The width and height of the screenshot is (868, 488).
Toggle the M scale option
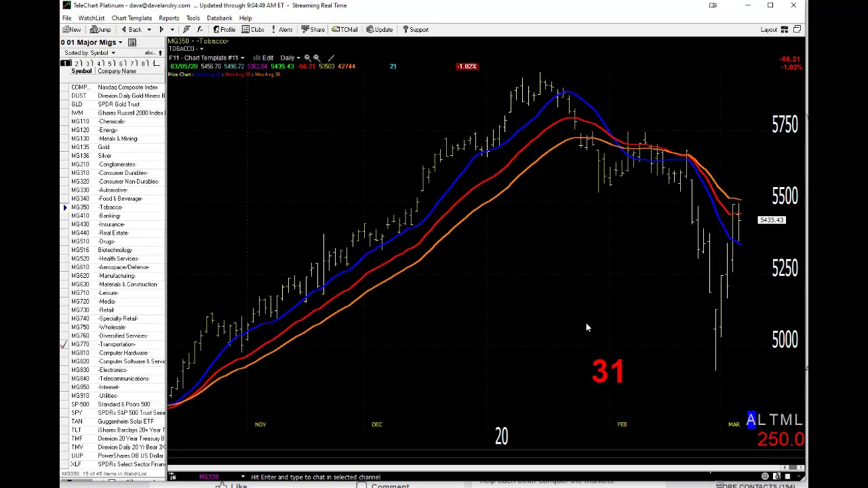click(x=786, y=420)
